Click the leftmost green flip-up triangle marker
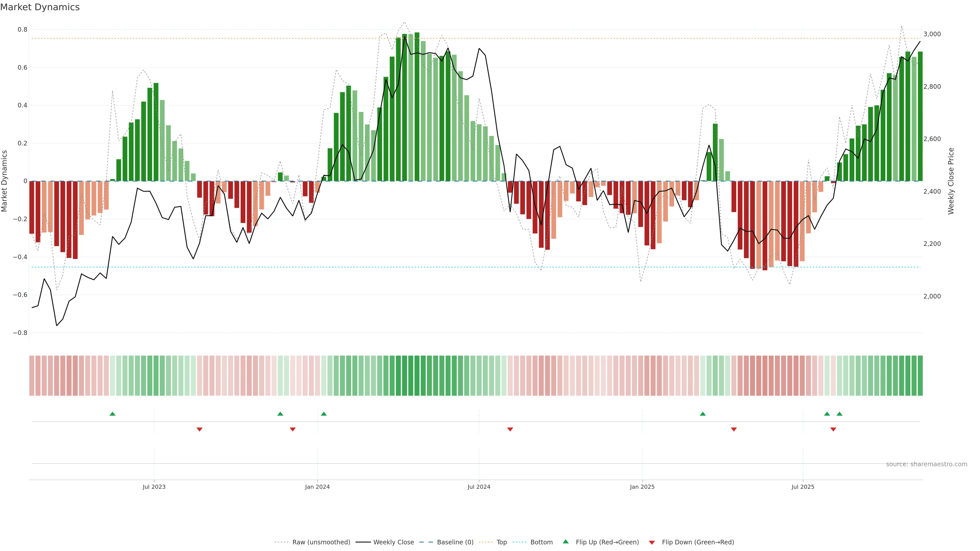Image resolution: width=980 pixels, height=551 pixels. tap(112, 414)
